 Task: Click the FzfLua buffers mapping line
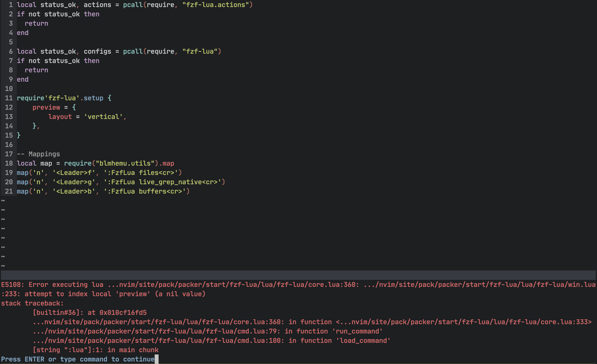click(x=103, y=191)
